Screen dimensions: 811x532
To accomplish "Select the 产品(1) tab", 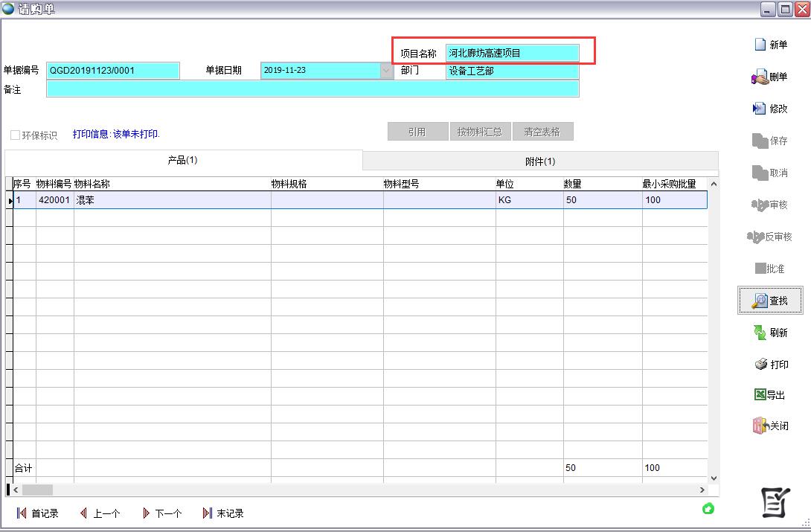I will 183,160.
